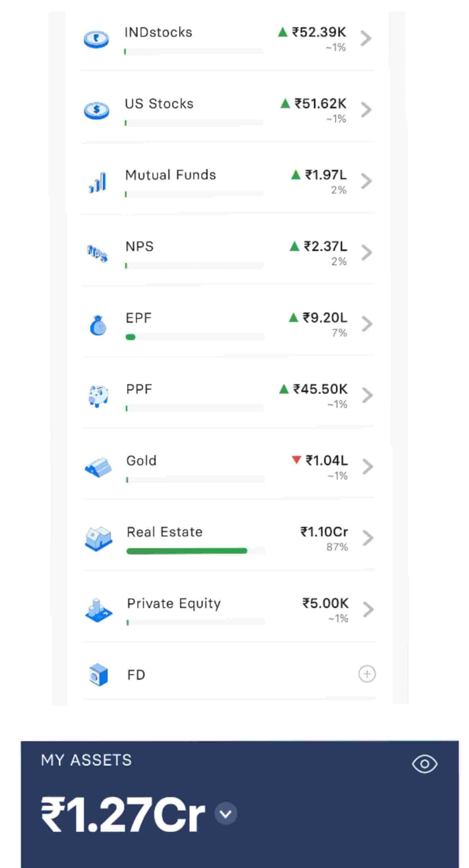The image size is (469, 868).
Task: Open Real Estate details chevron
Action: coord(368,537)
